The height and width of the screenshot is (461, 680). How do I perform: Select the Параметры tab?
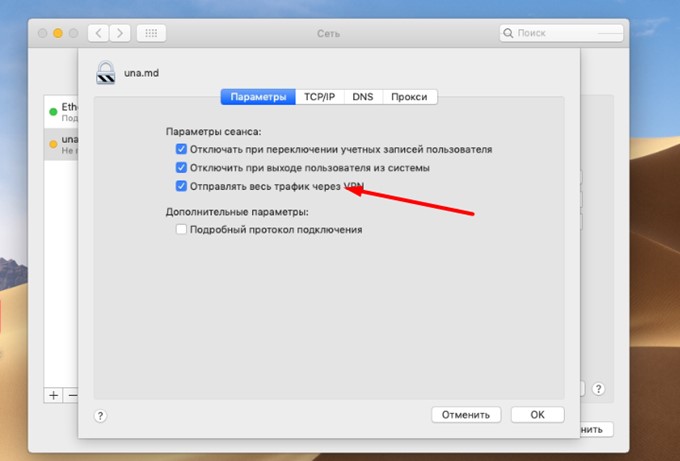pos(258,97)
